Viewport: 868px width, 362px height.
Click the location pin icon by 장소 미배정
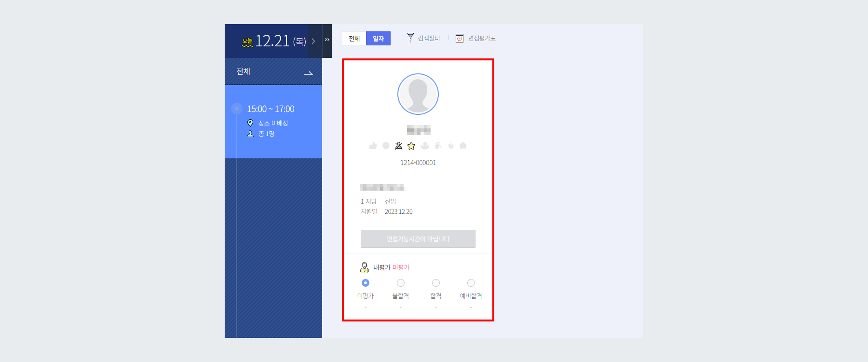tap(250, 123)
